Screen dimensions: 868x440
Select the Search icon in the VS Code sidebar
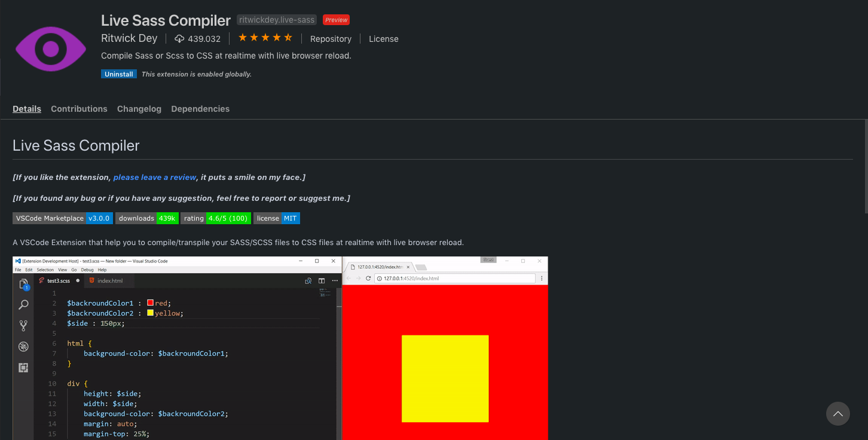[23, 304]
